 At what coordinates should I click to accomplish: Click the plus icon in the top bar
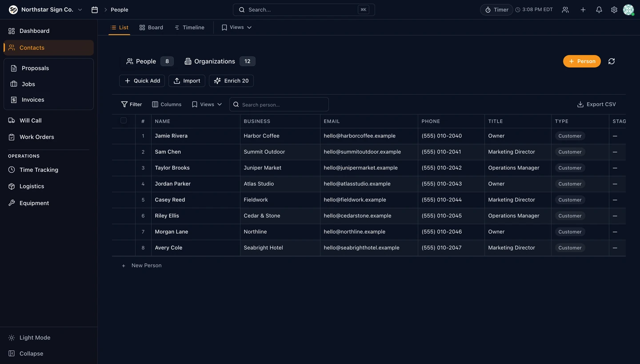pos(583,10)
